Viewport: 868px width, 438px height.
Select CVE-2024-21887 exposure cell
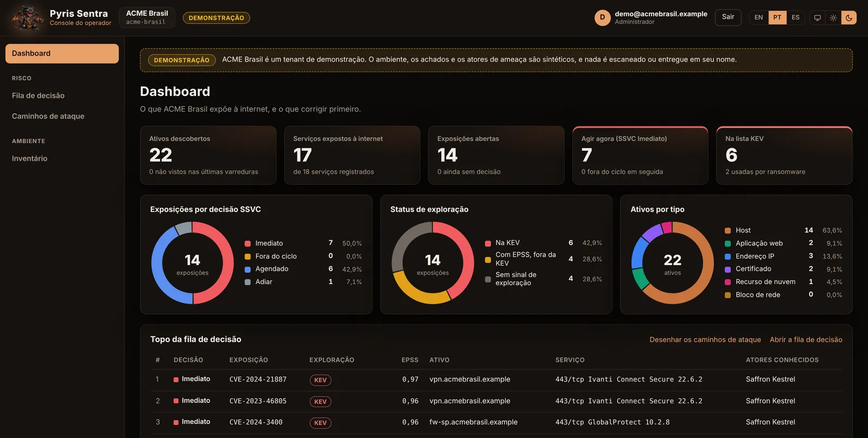(258, 379)
